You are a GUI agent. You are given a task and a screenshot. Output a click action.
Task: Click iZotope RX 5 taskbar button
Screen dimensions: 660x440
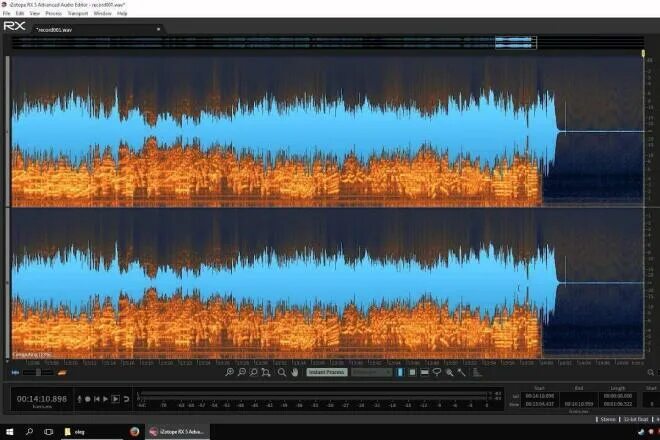point(177,432)
